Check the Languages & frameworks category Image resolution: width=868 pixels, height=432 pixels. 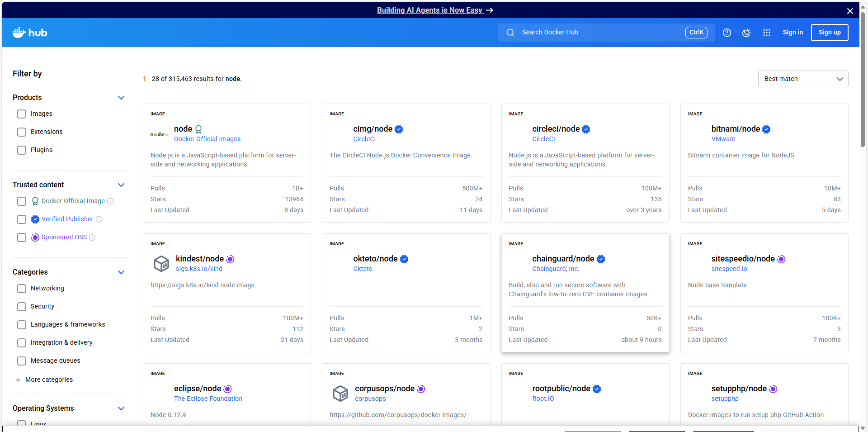(x=22, y=325)
